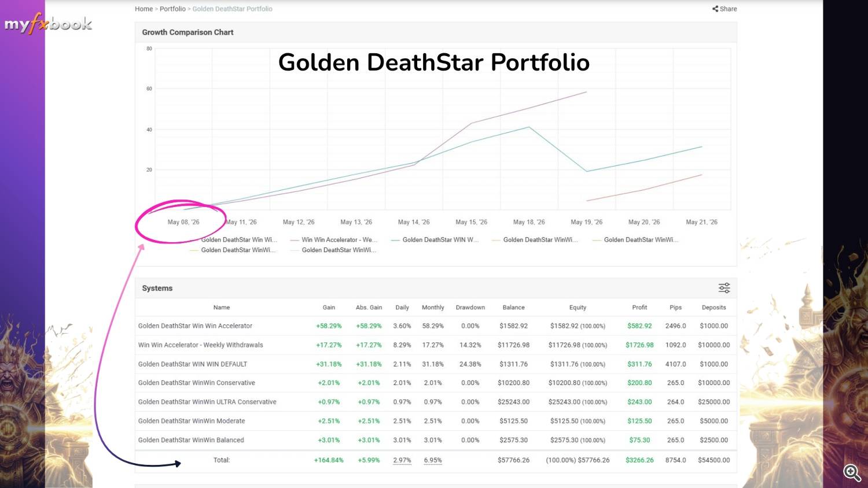Click the total profit $3266.26
868x488 pixels.
tap(639, 460)
